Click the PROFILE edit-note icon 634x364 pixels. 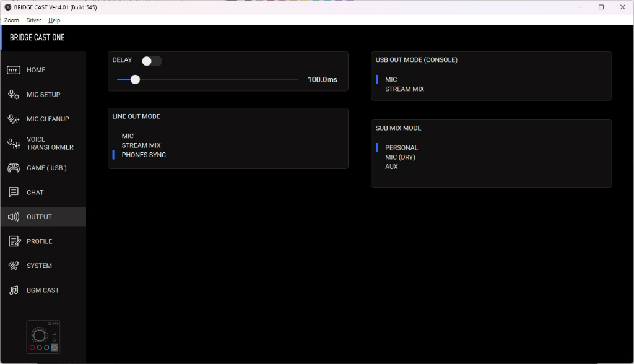15,241
